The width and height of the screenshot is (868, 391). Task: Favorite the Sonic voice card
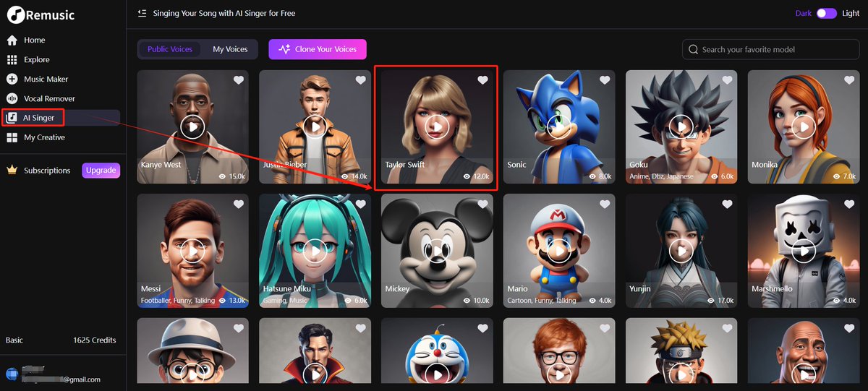point(605,80)
